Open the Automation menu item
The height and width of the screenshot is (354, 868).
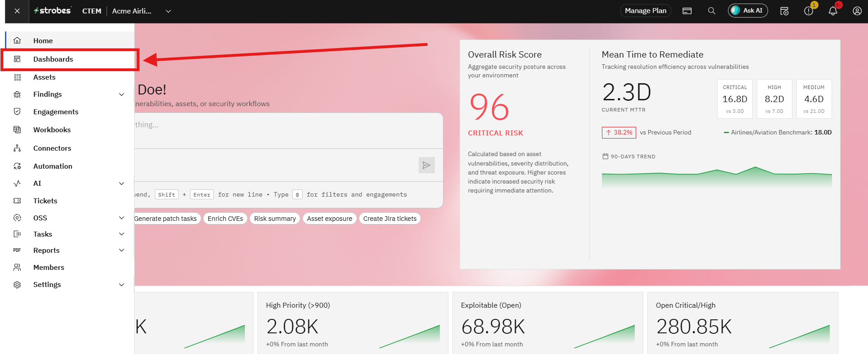pos(53,166)
